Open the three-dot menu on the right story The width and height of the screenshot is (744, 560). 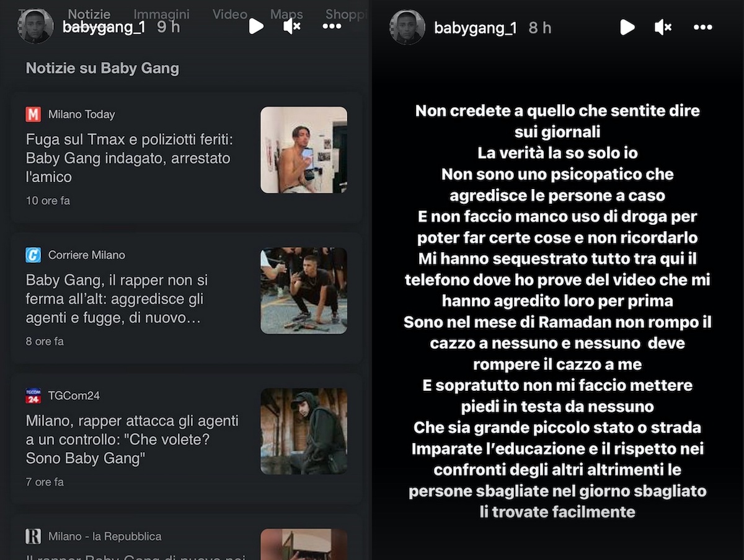702,27
